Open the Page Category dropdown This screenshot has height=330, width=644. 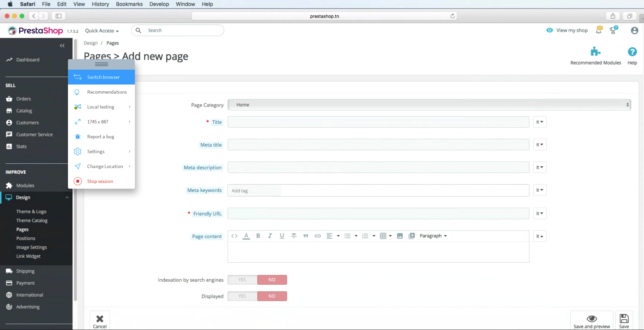point(429,105)
